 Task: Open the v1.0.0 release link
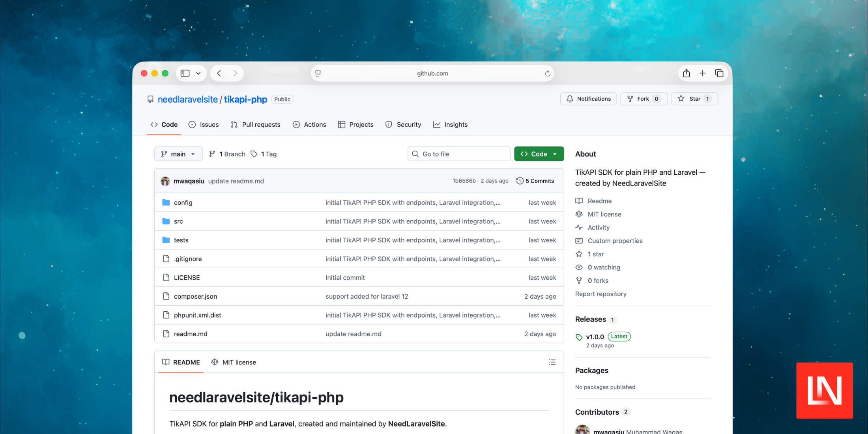(594, 337)
